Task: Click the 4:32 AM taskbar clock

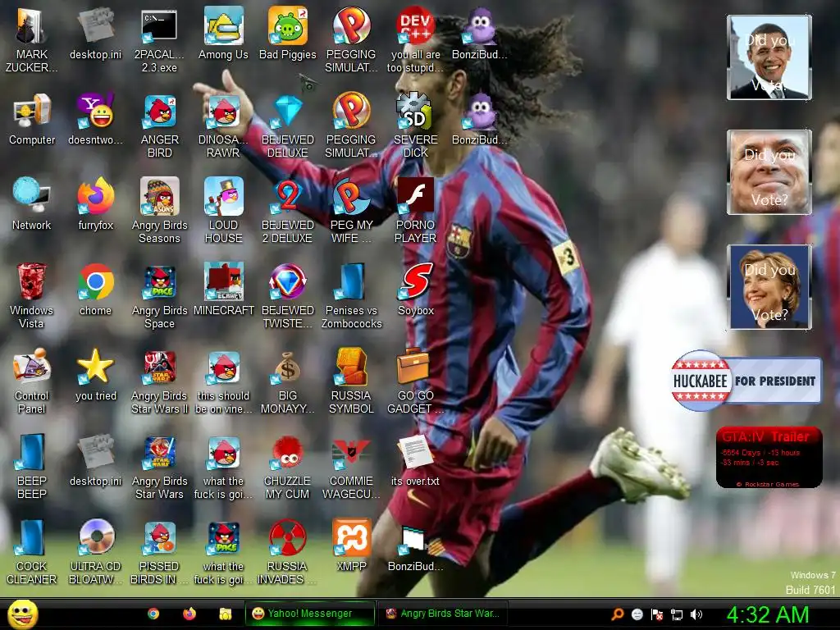Action: click(x=768, y=614)
